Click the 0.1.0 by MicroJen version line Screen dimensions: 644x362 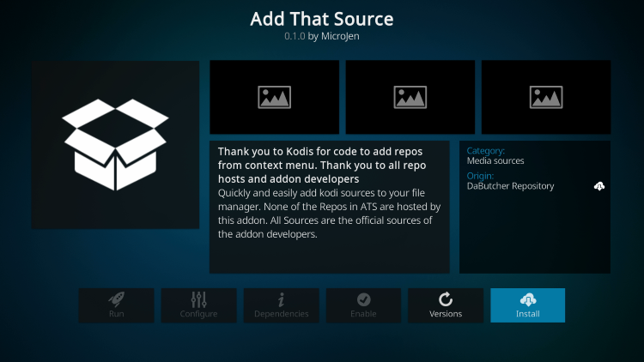coord(322,38)
